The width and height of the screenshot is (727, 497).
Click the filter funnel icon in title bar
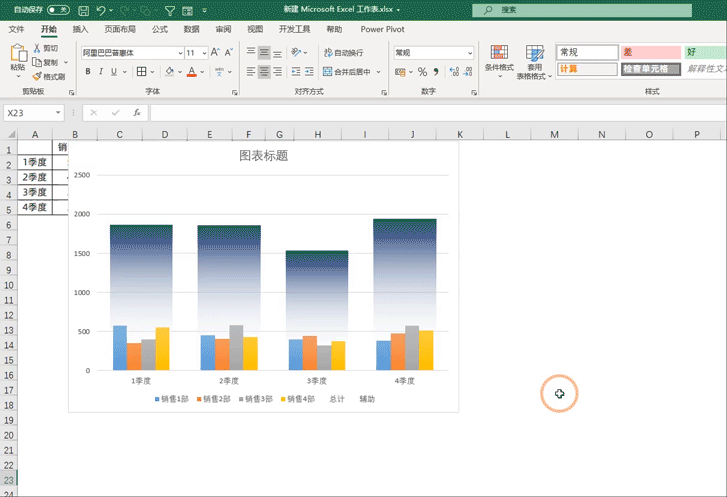click(x=171, y=10)
